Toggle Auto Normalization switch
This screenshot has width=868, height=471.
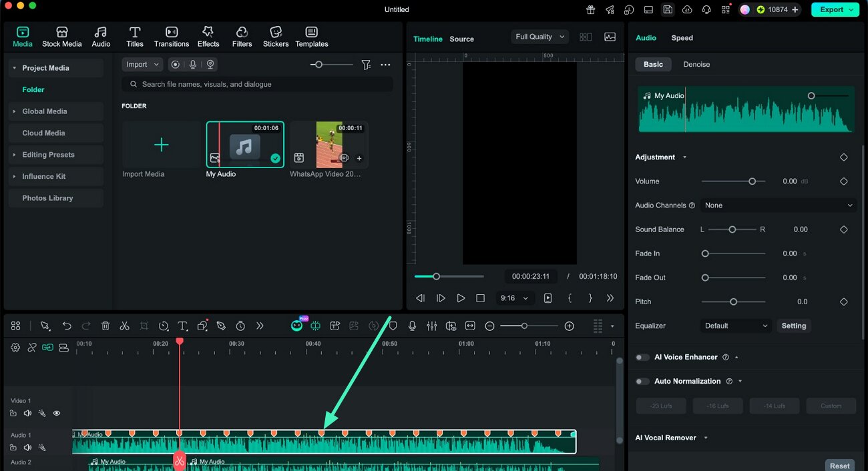(642, 381)
